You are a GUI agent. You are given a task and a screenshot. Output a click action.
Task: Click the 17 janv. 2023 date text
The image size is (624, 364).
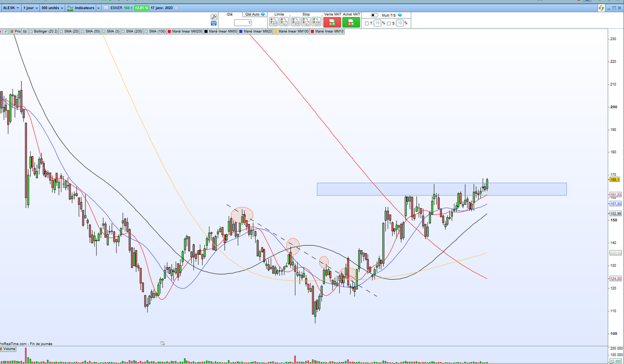pos(162,8)
